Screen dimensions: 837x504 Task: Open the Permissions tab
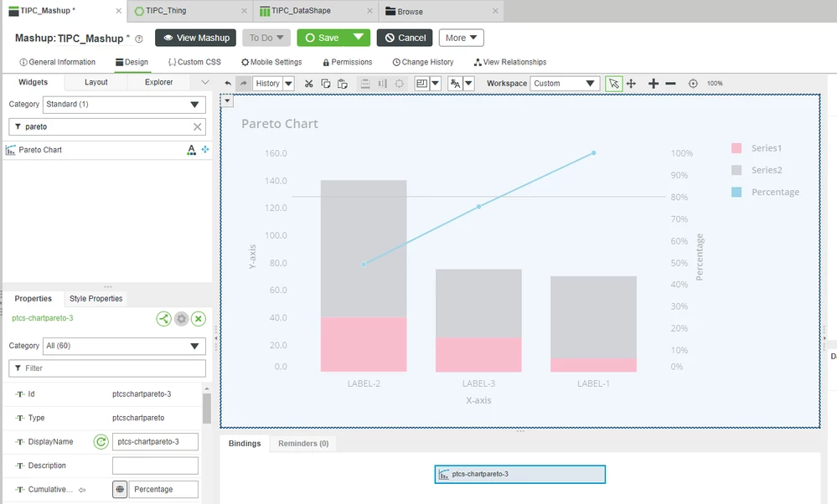click(x=348, y=62)
